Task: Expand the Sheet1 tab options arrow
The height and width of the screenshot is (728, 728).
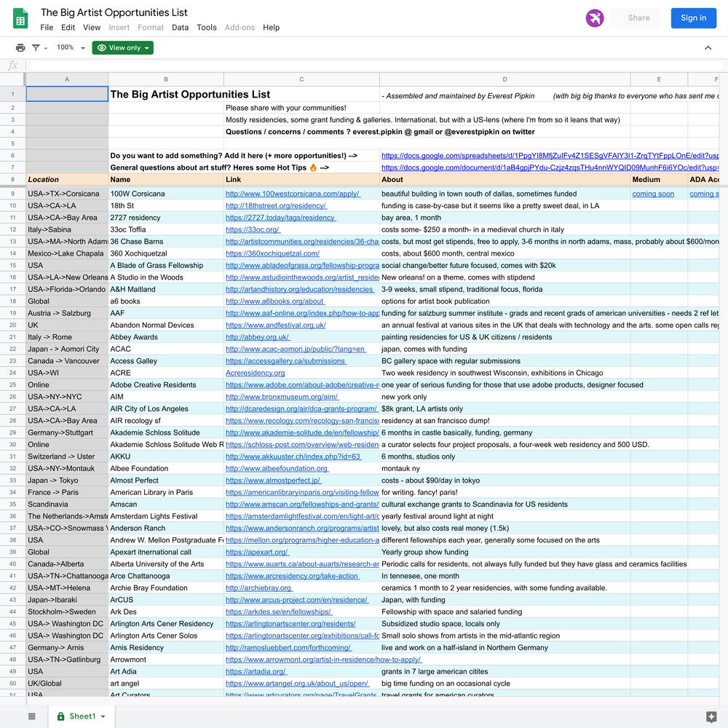Action: coord(103,716)
